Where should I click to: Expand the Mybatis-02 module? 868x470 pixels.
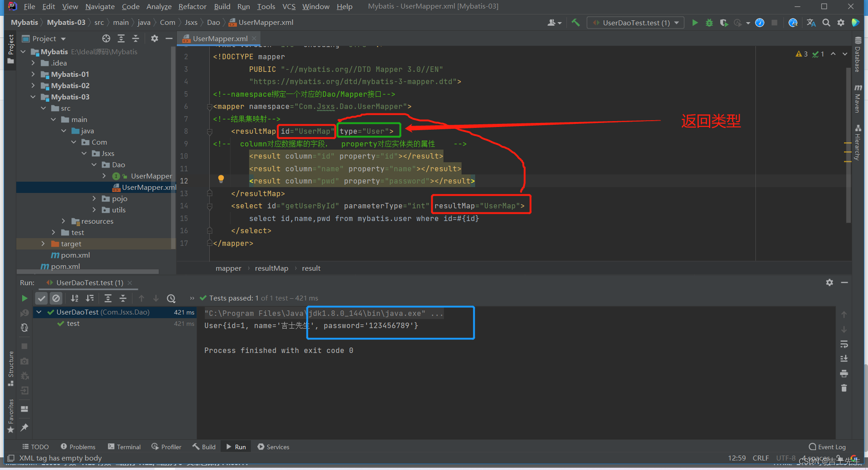click(33, 85)
